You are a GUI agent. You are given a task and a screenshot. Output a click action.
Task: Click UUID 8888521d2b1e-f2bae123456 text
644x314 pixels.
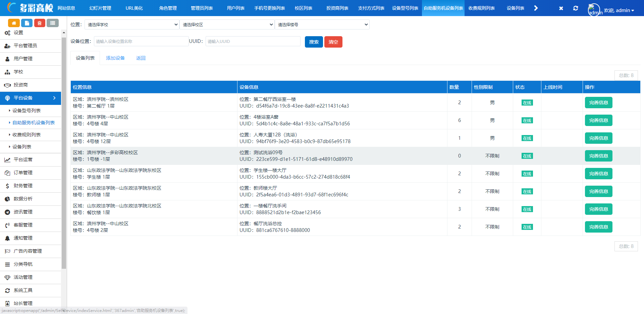[288, 212]
